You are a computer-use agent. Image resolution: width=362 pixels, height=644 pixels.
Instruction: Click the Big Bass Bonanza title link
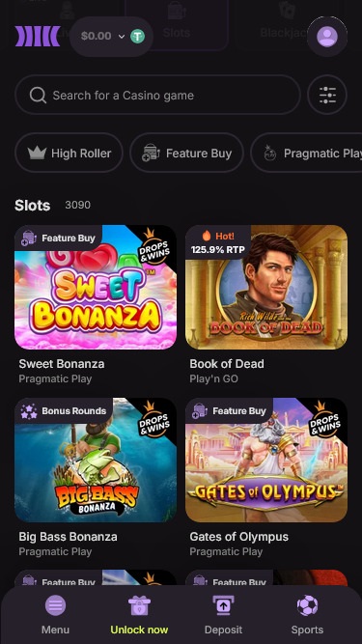(x=69, y=537)
